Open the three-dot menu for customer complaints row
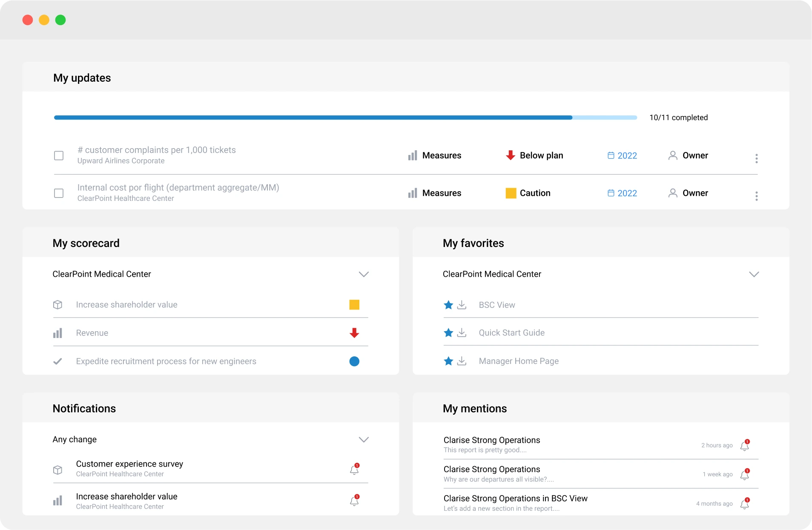The image size is (812, 530). 757,158
